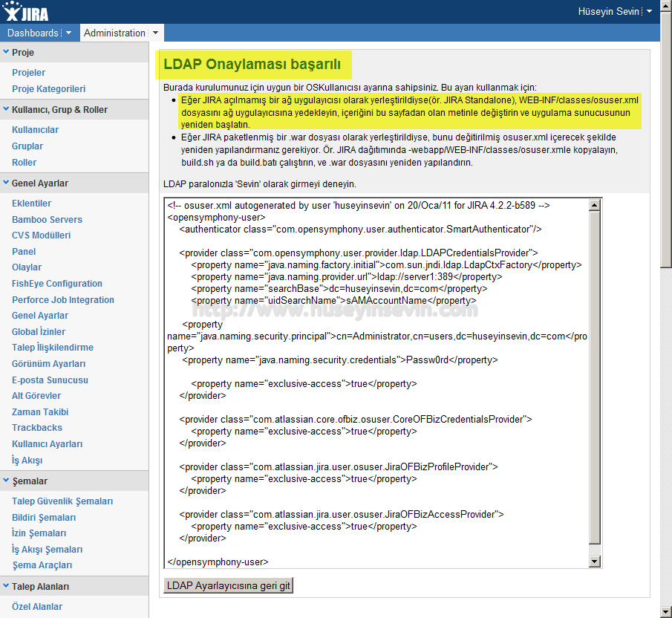Open the Panel link

click(24, 252)
